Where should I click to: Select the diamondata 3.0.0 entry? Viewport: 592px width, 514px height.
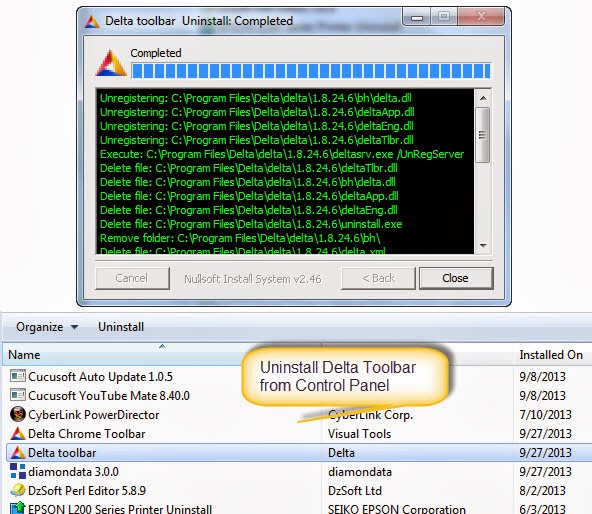click(x=73, y=472)
